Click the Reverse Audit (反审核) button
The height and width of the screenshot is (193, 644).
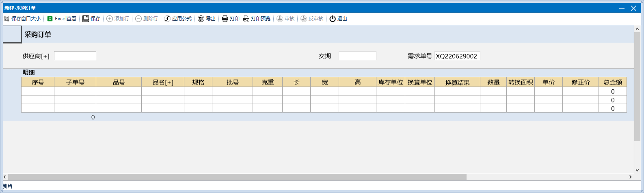click(312, 19)
